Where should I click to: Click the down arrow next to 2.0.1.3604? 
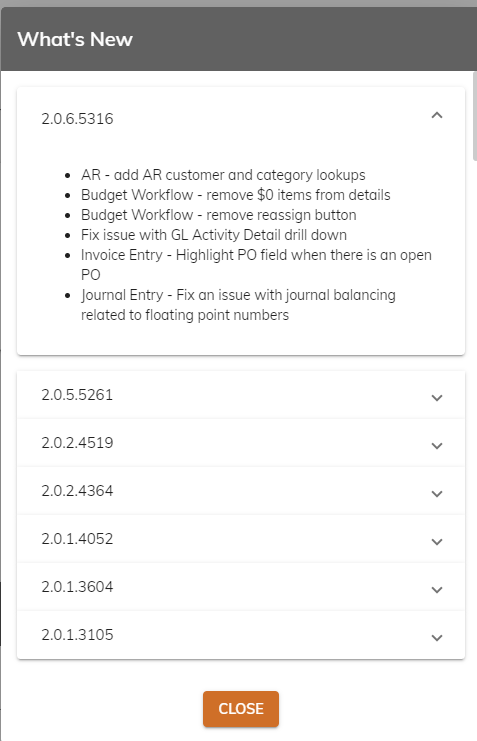[x=437, y=590]
